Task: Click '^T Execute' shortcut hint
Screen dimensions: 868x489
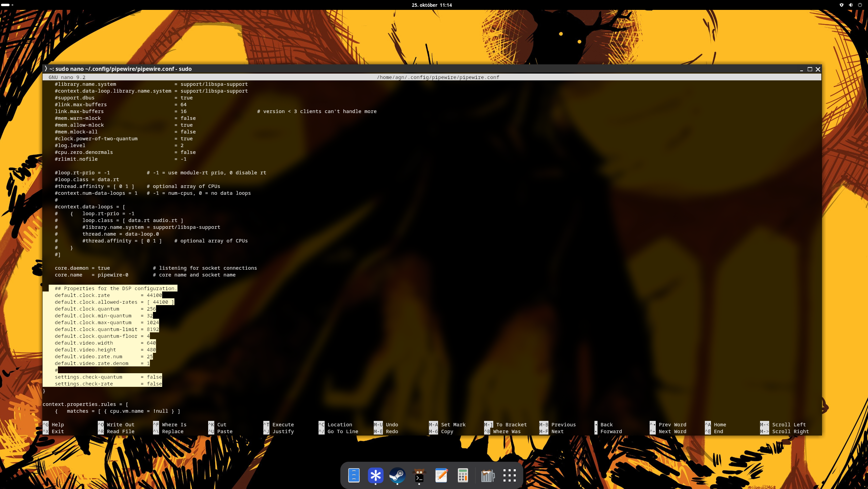Action: click(x=278, y=425)
